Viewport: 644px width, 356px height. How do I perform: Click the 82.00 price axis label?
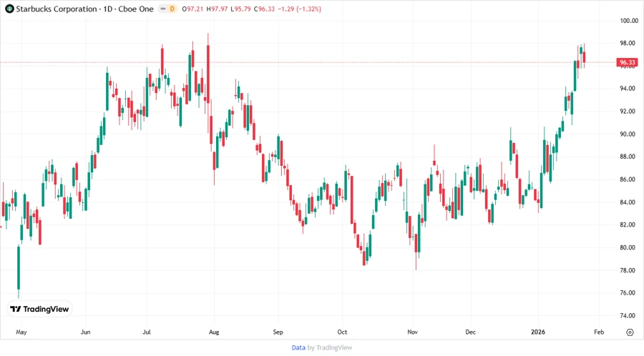pos(628,224)
